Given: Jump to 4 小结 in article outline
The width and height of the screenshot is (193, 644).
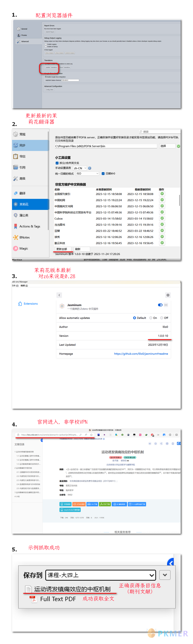Looking at the screenshot, I should [x=17, y=496].
